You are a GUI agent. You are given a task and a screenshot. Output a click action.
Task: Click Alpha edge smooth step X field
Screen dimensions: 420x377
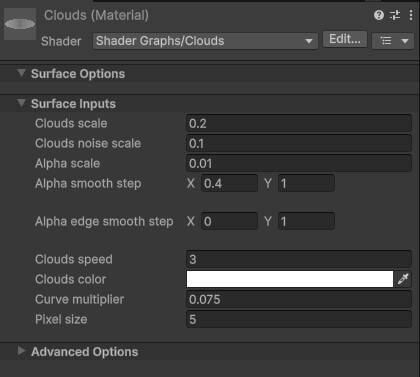click(229, 221)
